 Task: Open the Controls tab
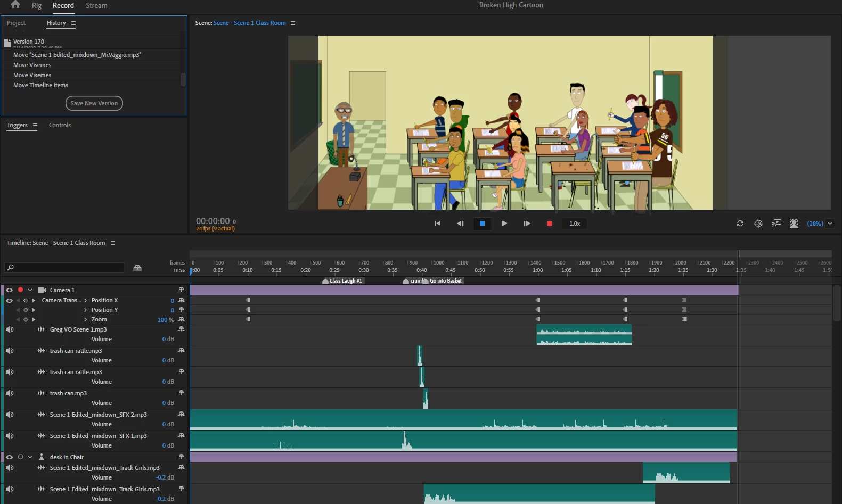coord(60,125)
